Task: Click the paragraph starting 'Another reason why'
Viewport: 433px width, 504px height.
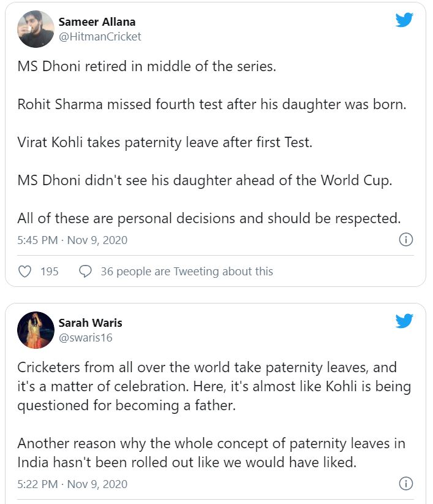Action: (211, 452)
